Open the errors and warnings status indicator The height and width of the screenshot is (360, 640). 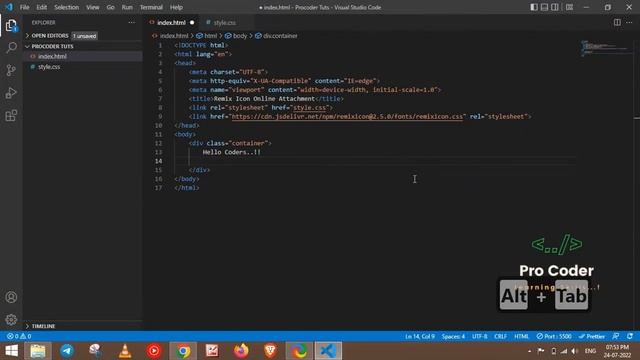pyautogui.click(x=19, y=336)
